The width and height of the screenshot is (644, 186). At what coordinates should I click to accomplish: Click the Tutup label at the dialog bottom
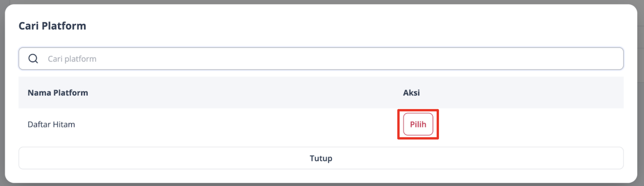click(321, 158)
